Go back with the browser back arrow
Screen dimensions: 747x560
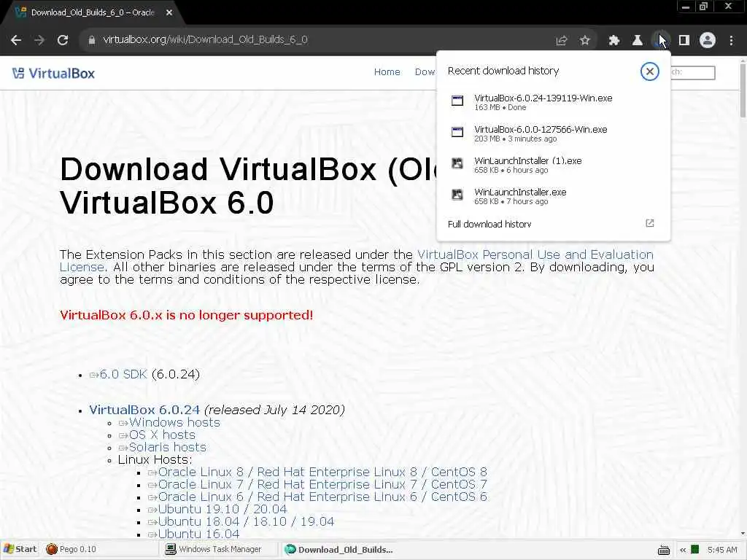pos(16,40)
